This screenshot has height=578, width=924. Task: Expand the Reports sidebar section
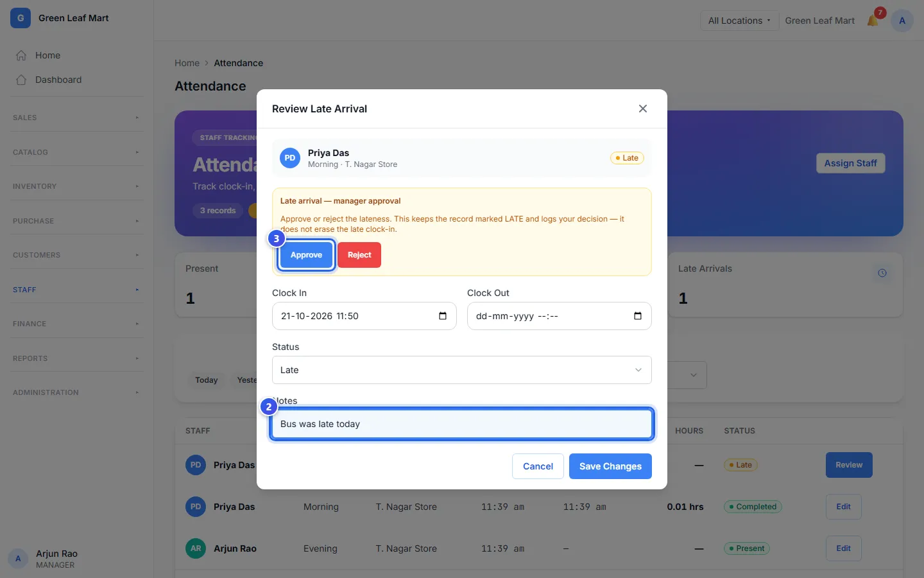pos(76,358)
